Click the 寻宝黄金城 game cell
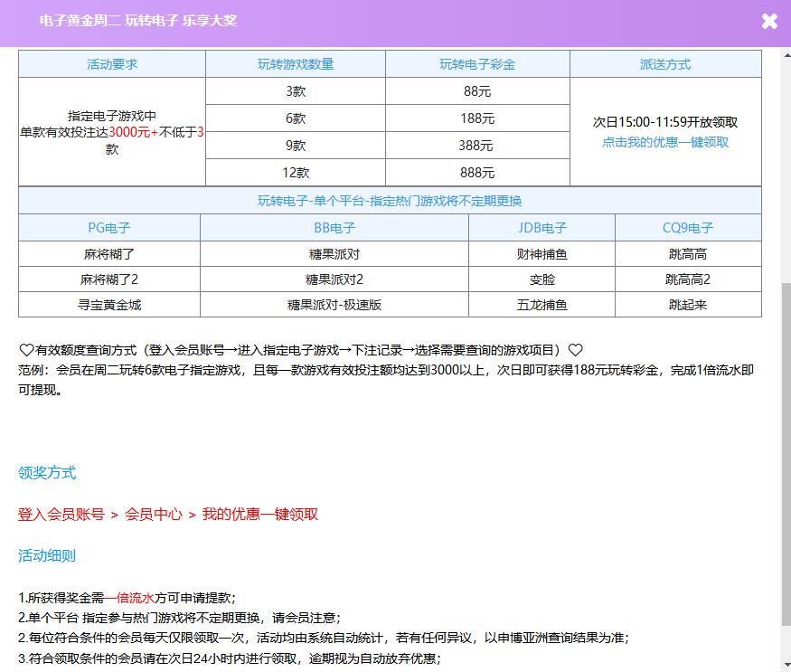The width and height of the screenshot is (791, 672). tap(109, 305)
